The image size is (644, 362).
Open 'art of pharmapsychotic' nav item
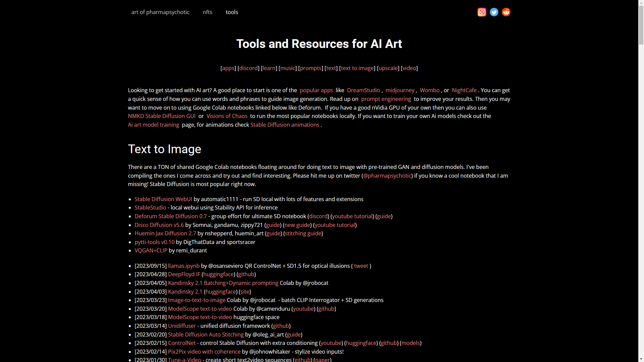click(160, 12)
